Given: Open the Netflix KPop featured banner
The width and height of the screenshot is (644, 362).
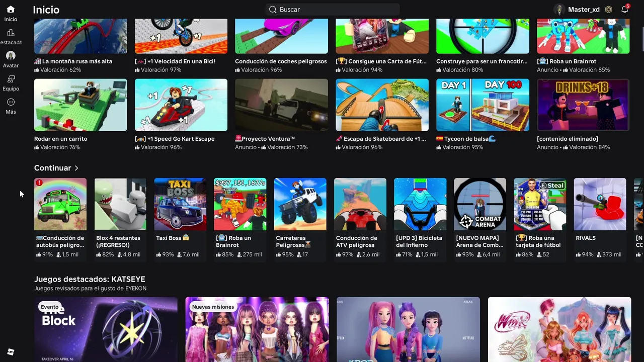Looking at the screenshot, I should pos(408,329).
